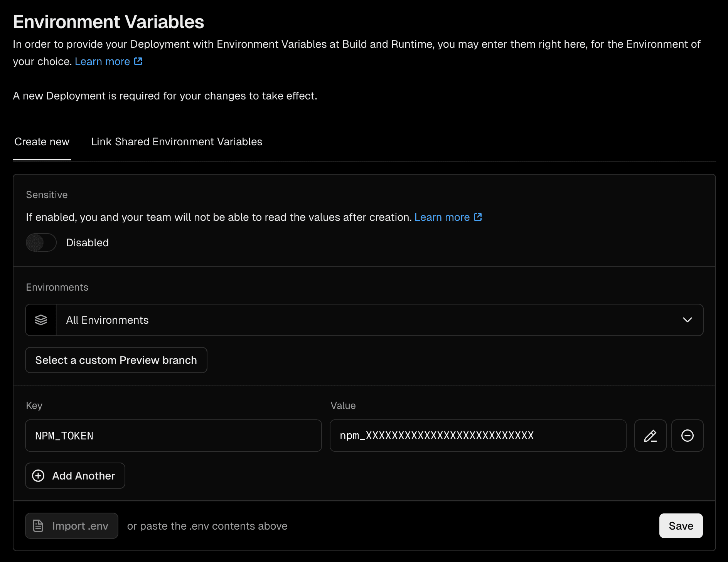Click the npm token value field
Viewport: 728px width, 562px height.
477,436
